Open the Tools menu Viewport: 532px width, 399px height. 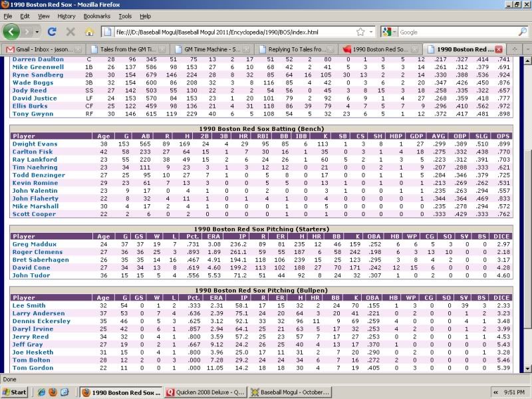point(125,16)
